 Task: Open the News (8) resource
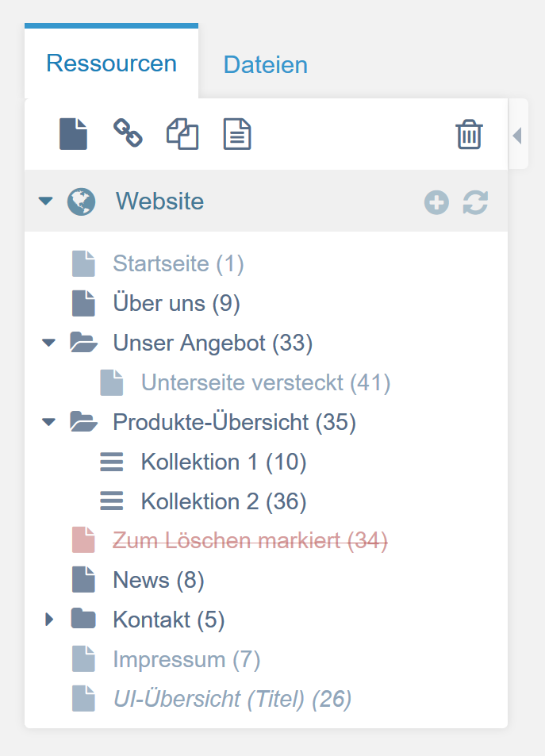(158, 581)
